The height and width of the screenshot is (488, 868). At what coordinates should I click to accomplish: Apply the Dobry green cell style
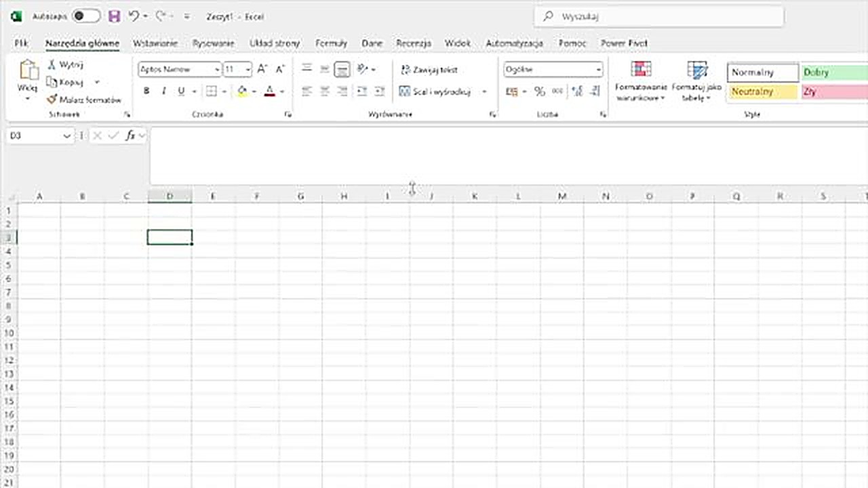pos(833,73)
